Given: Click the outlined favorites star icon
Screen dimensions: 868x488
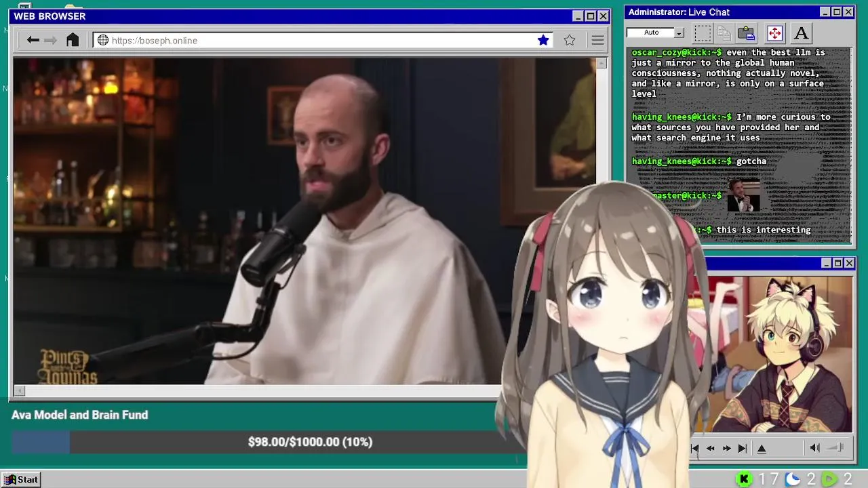Looking at the screenshot, I should (570, 41).
